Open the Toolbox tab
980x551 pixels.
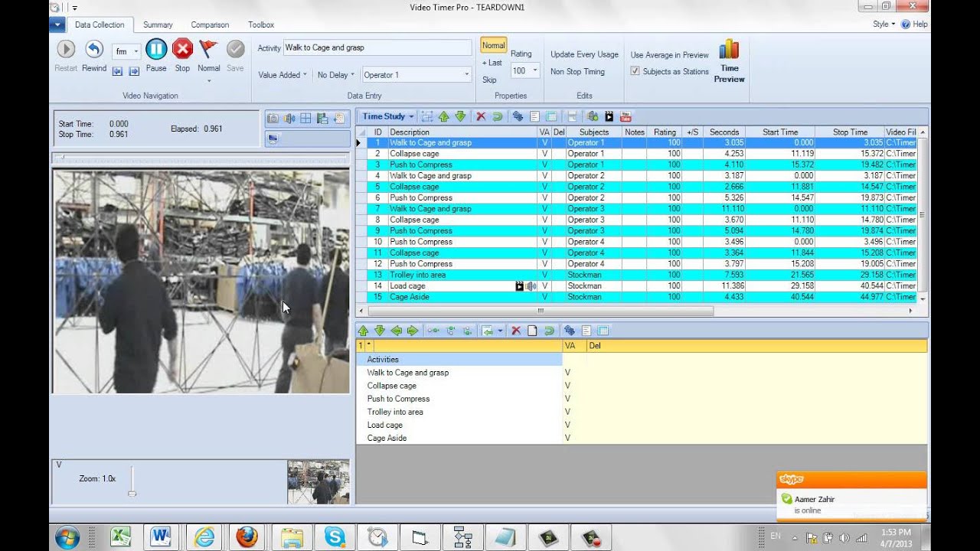pyautogui.click(x=261, y=24)
